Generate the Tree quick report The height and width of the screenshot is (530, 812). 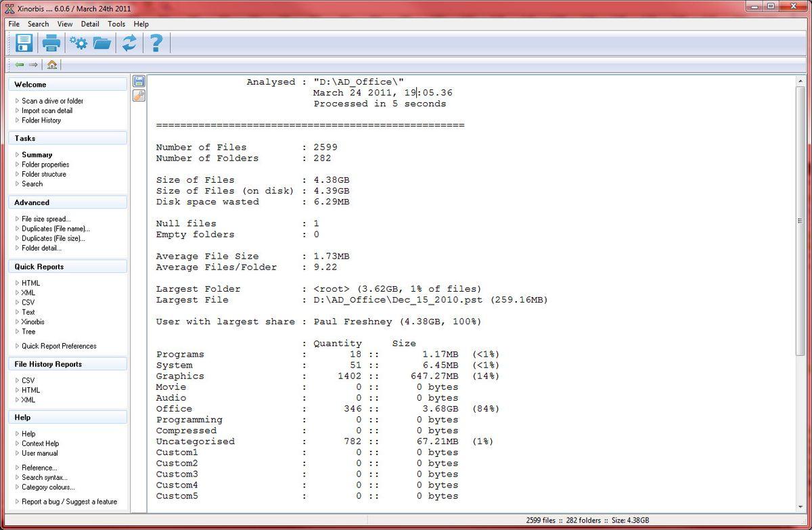point(28,332)
